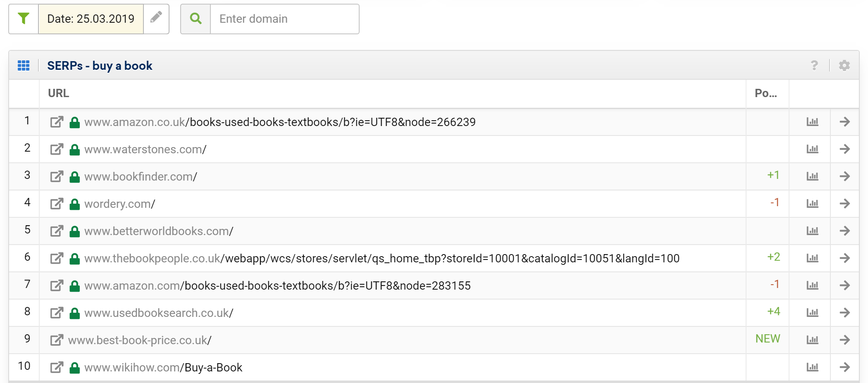
Task: Open the www.betterworldbooks.com/ link
Action: click(x=159, y=231)
